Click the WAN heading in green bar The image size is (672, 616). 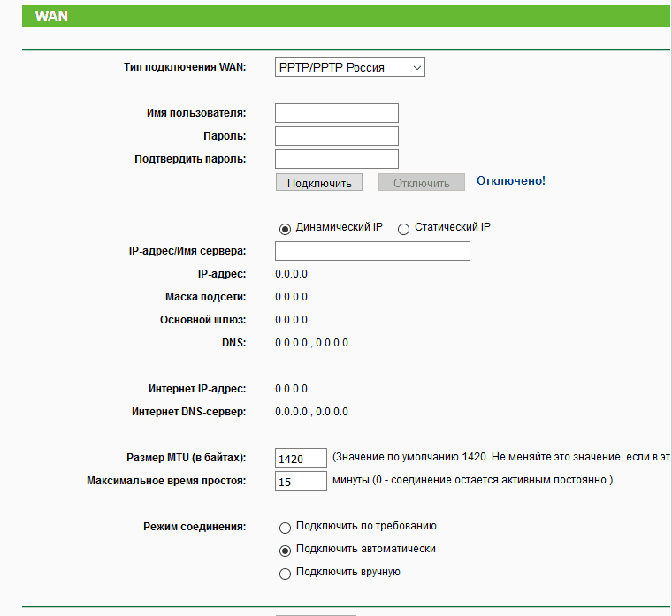52,16
